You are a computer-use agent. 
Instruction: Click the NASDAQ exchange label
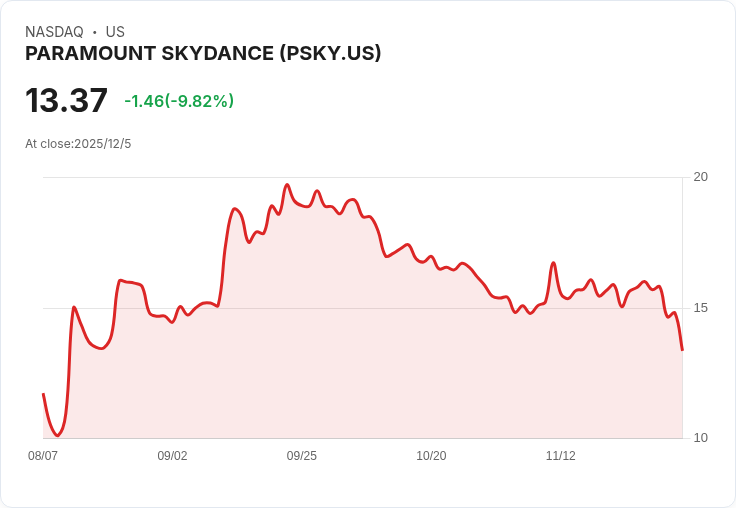click(54, 32)
